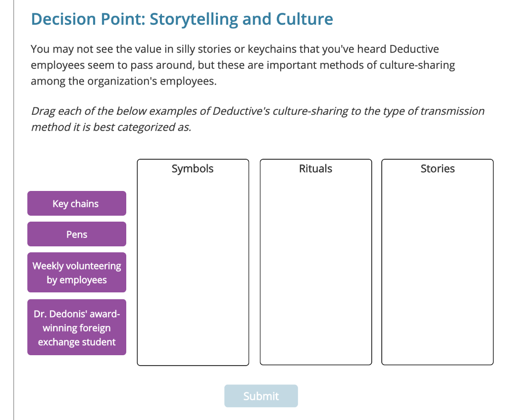Click empty area inside the Symbols drop box

click(193, 272)
